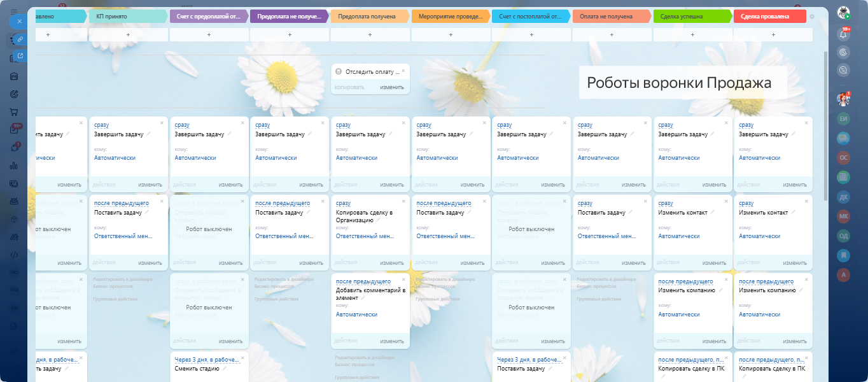The image size is (868, 382).
Task: Click 'Ответственный мен...' in 'Копировать сделку в Организацию'
Action: 365,236
